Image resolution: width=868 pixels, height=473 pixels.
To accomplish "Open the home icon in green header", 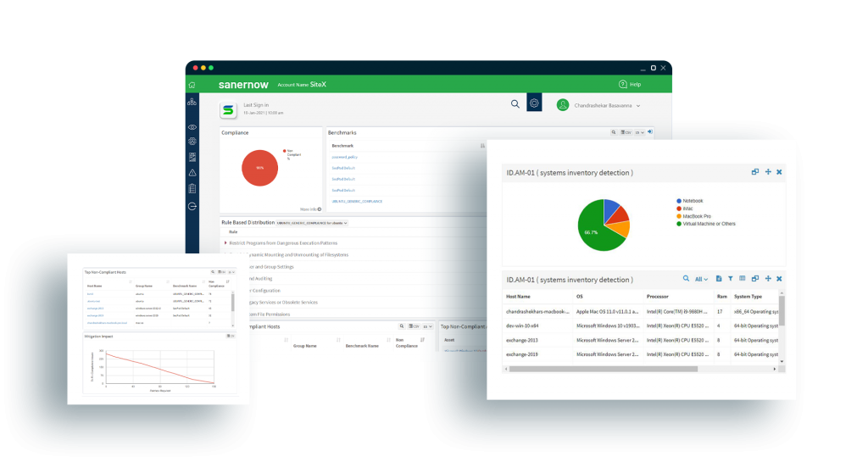I will click(192, 85).
